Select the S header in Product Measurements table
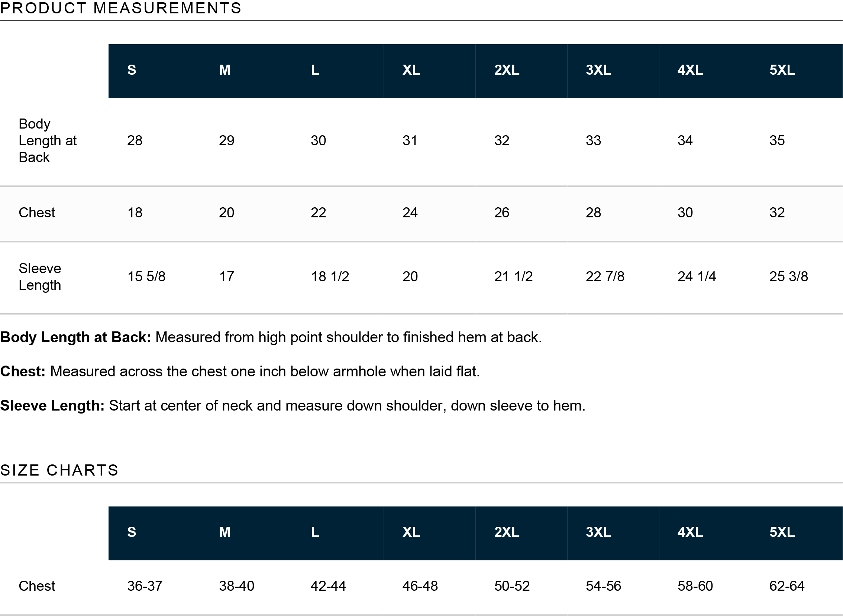This screenshot has width=843, height=616. coord(132,70)
